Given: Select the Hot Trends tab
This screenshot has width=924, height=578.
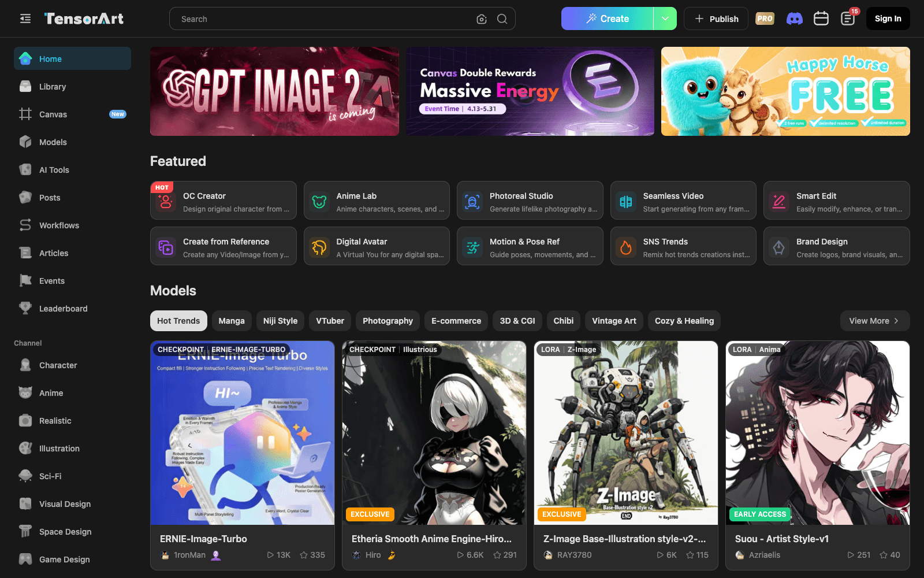Looking at the screenshot, I should [178, 321].
